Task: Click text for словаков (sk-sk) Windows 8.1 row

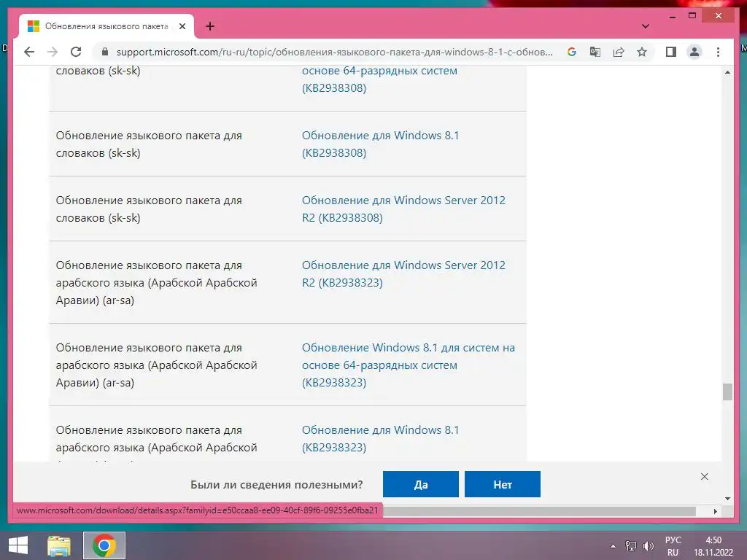Action: [149, 144]
